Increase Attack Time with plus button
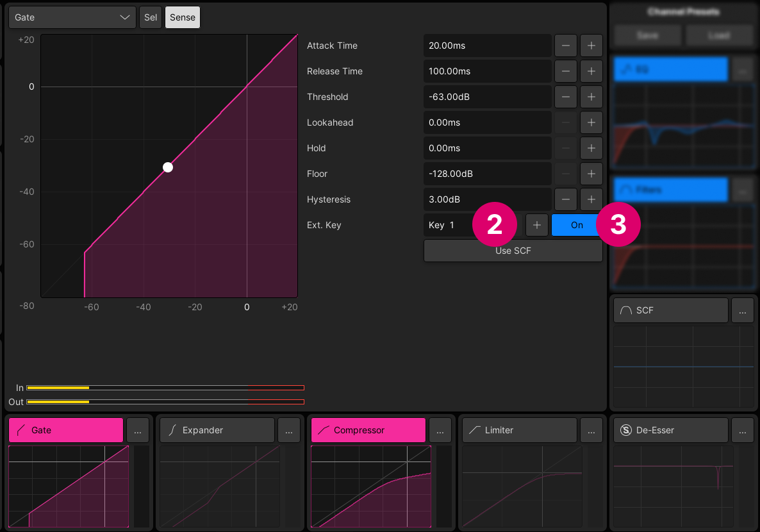Screen dimensions: 760x532 [591, 46]
